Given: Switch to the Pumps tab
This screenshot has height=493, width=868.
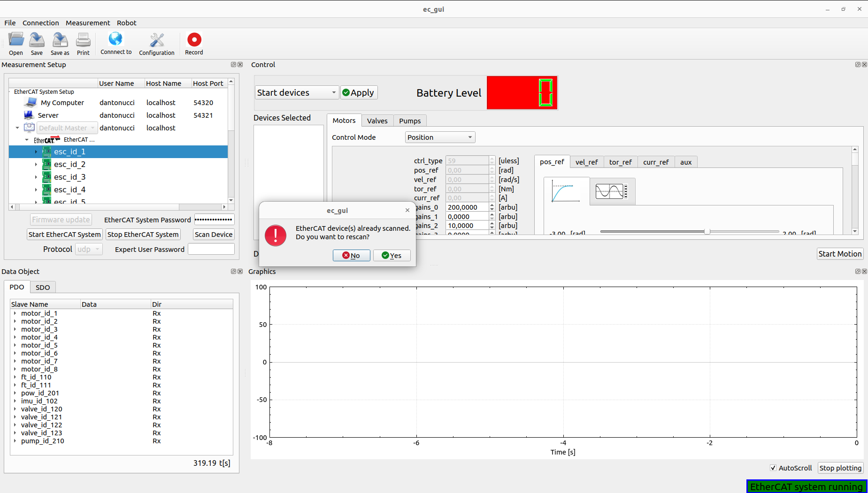Looking at the screenshot, I should [410, 121].
